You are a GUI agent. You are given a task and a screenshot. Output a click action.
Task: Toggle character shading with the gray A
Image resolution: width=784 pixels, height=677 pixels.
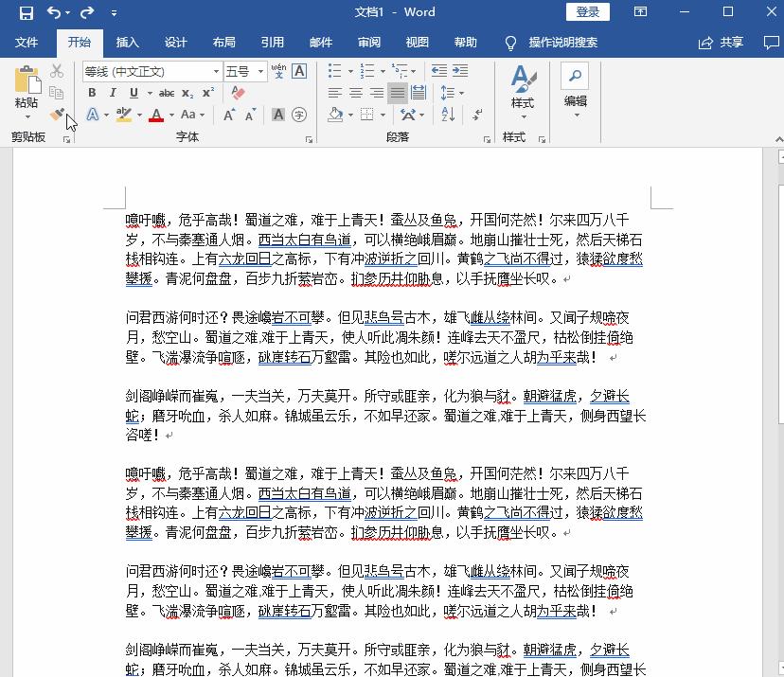tap(278, 115)
